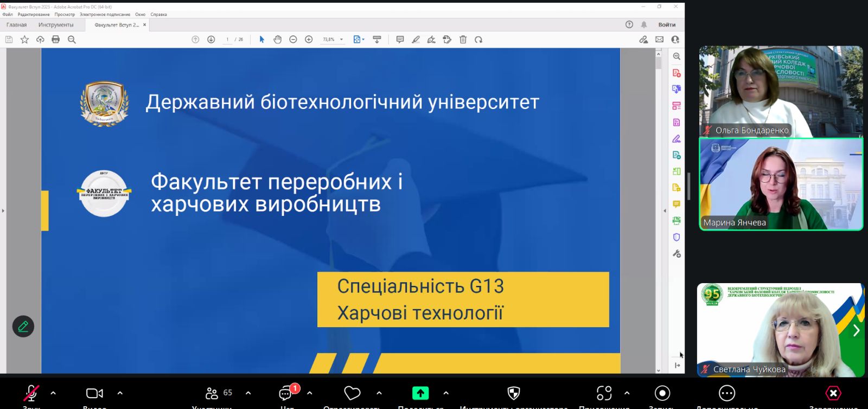Switch to the Инструменты tab
The width and height of the screenshot is (868, 409).
[56, 25]
